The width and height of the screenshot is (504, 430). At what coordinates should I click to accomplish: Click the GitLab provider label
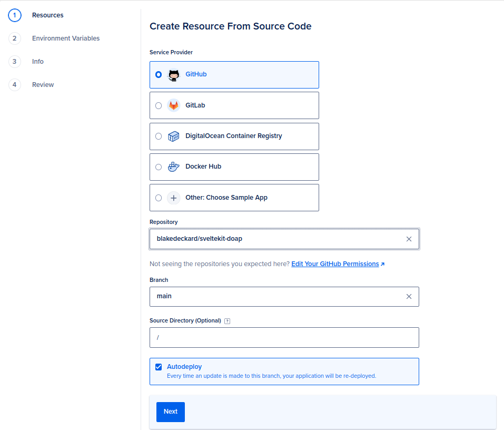[x=195, y=105]
